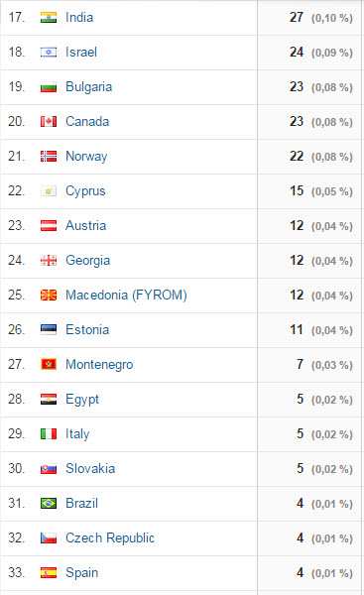Click the Egypt flag icon

[49, 400]
